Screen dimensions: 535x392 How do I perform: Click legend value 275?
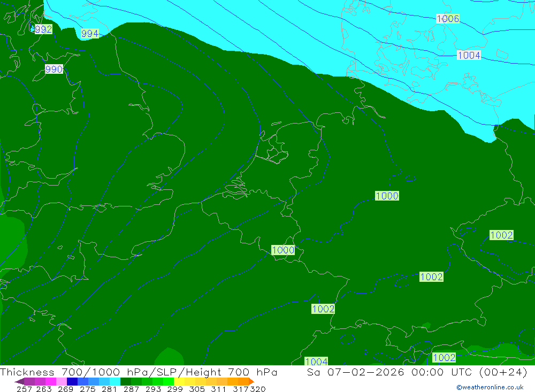click(87, 389)
